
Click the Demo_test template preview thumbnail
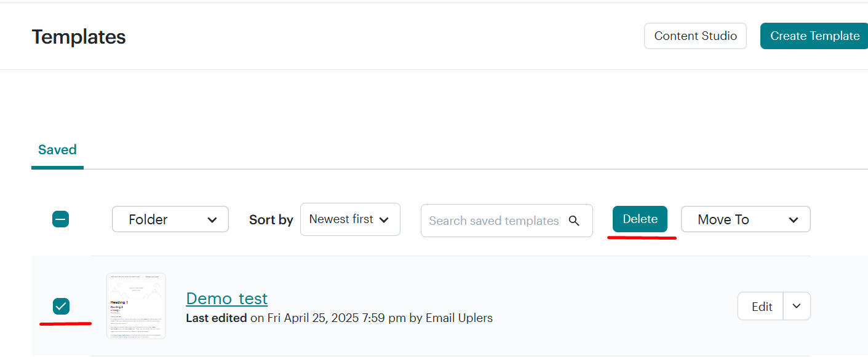(136, 306)
